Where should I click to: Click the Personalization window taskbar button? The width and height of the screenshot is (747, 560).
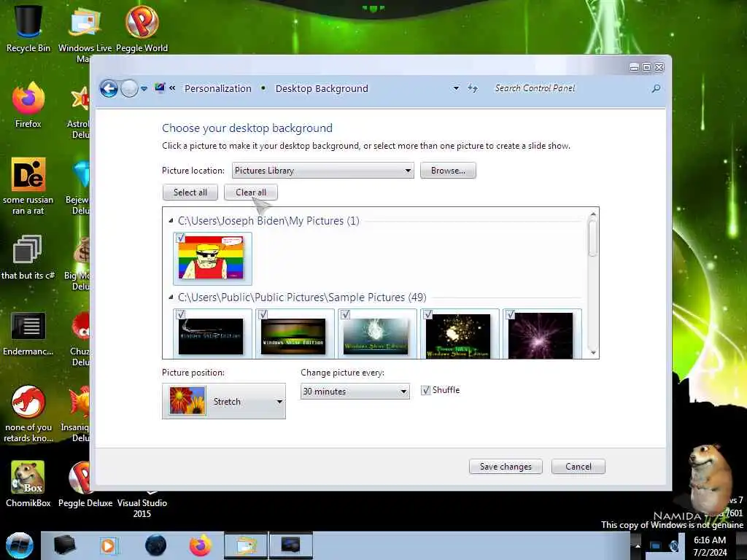[290, 545]
